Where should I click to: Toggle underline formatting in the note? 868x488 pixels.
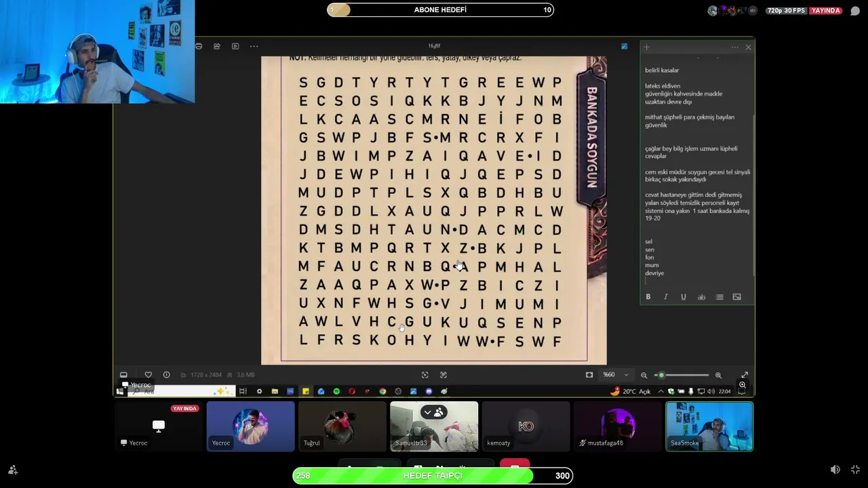click(684, 297)
